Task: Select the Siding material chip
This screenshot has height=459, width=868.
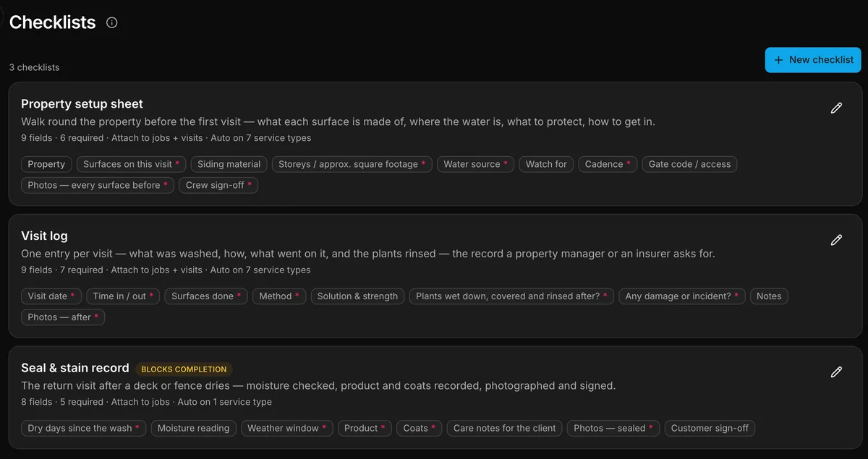Action: point(229,164)
